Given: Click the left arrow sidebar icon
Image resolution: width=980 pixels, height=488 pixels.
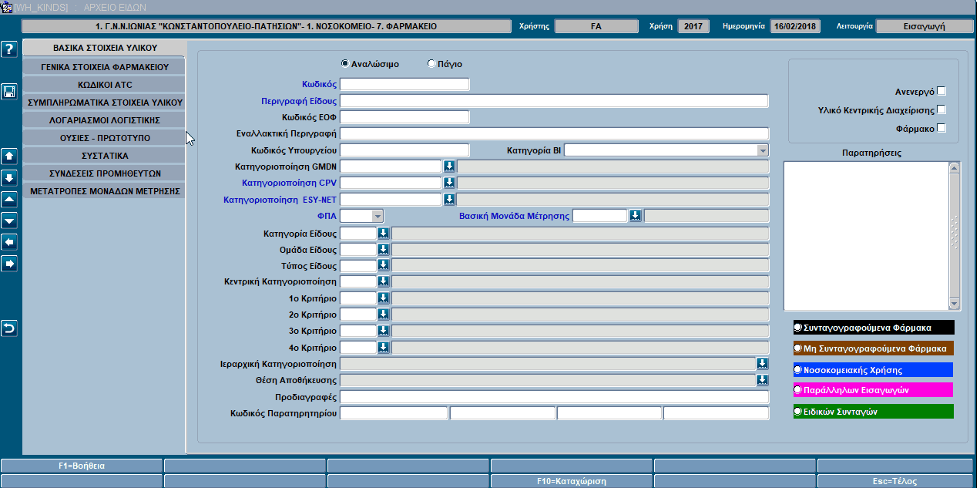Looking at the screenshot, I should pyautogui.click(x=9, y=242).
